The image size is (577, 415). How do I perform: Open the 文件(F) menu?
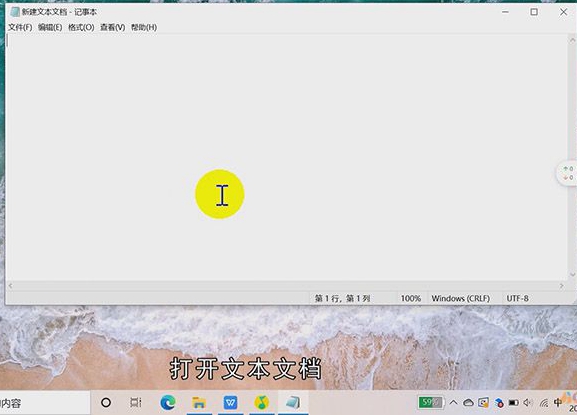click(x=20, y=27)
